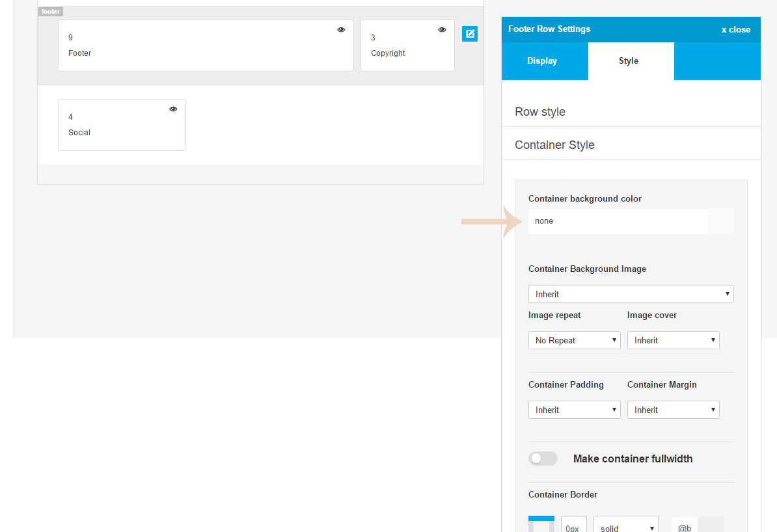Screen dimensions: 777x532
Task: Toggle visibility eye on the Footer block
Action: [x=341, y=30]
